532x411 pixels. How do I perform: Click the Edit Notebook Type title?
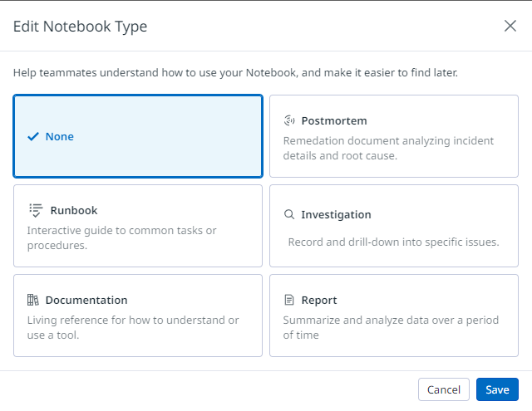80,27
